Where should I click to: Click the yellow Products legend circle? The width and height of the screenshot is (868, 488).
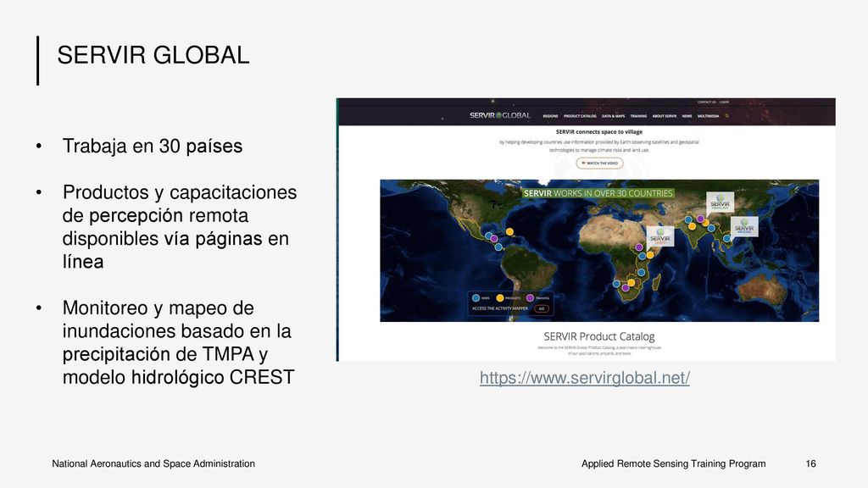point(500,297)
